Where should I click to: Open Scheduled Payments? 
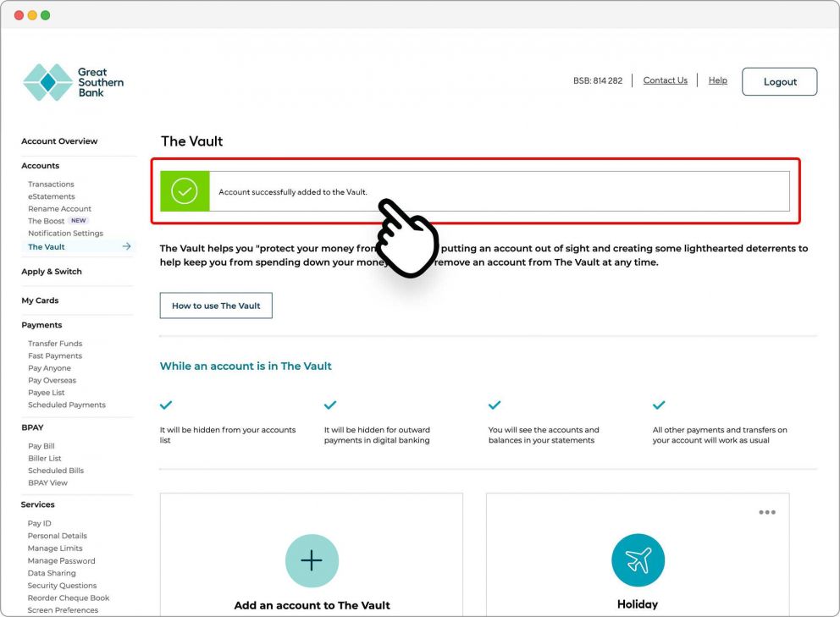(x=66, y=405)
